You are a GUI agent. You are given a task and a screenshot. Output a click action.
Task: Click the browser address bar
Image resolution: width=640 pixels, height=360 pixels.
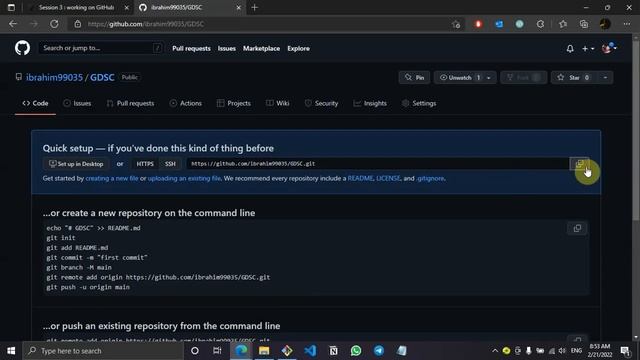pos(261,24)
